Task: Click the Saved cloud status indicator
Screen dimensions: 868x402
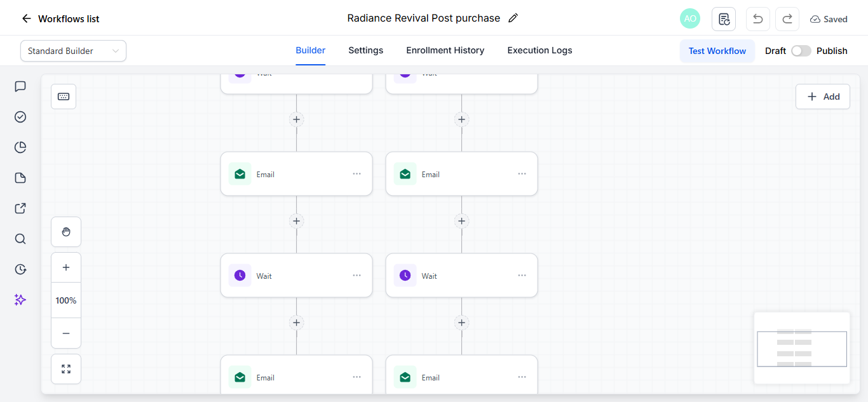Action: coord(829,19)
